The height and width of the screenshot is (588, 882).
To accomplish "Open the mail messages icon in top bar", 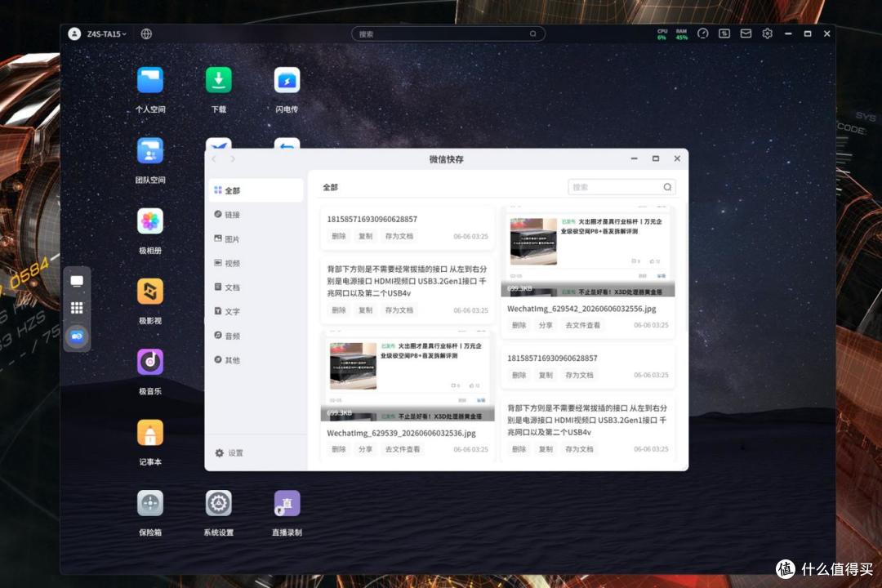I will tap(746, 33).
